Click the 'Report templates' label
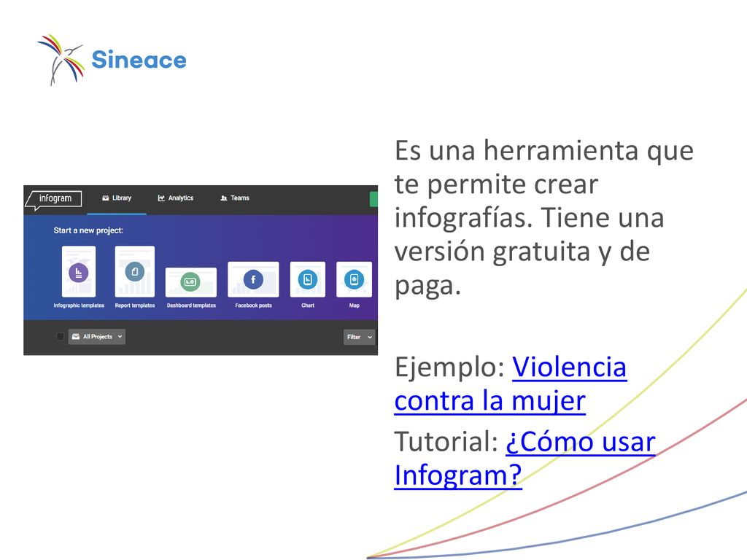 pyautogui.click(x=135, y=306)
